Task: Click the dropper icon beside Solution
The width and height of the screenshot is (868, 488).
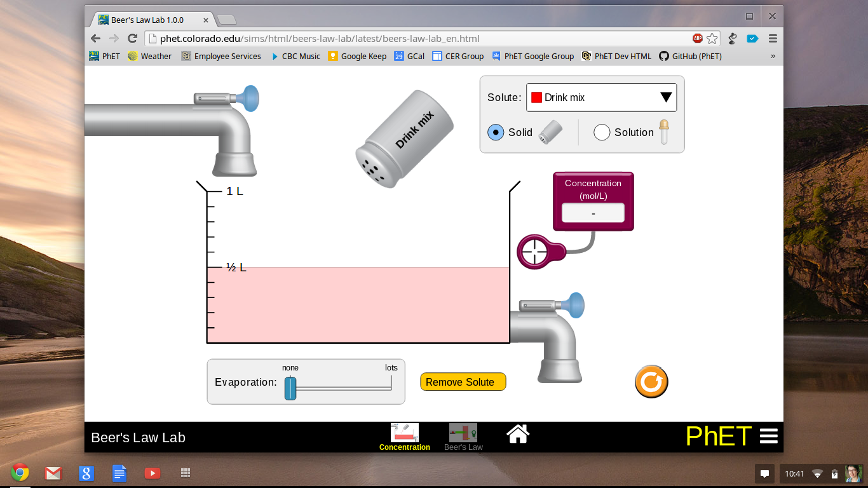Action: pos(664,132)
